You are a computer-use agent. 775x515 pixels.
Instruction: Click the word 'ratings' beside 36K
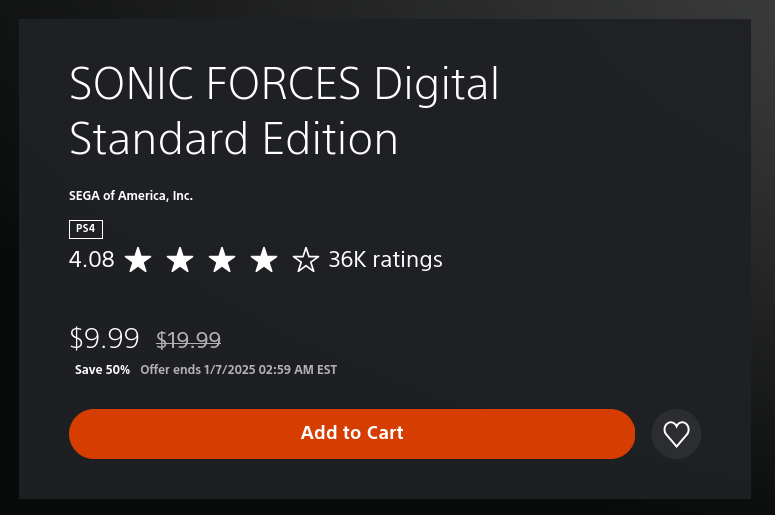(x=407, y=260)
